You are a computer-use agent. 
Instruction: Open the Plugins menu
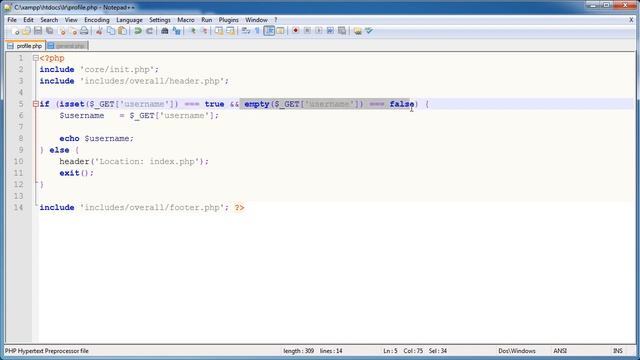[229, 20]
